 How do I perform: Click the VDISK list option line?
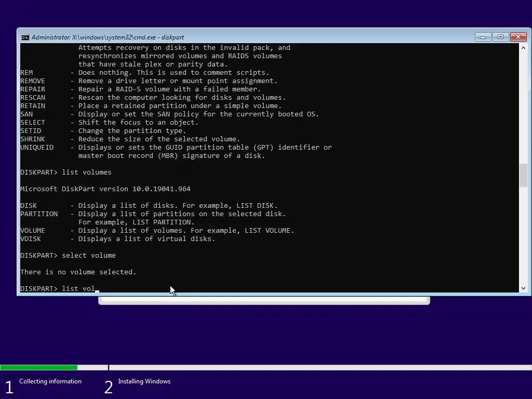pos(118,238)
